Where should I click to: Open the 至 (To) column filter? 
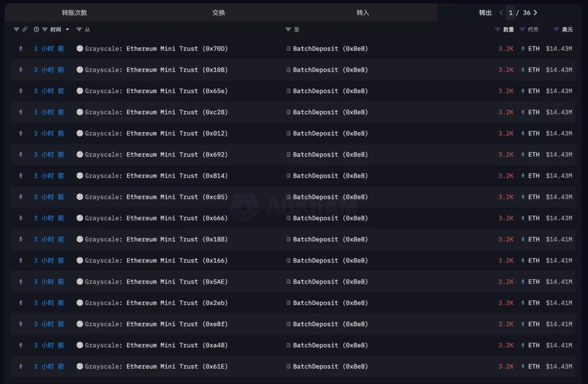(x=288, y=29)
